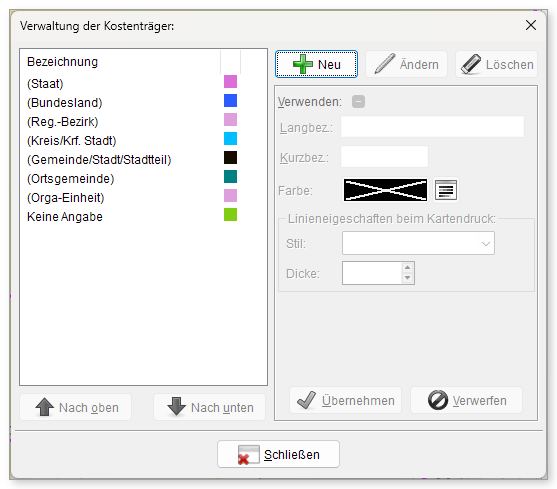Image resolution: width=557 pixels, height=489 pixels.
Task: Click the blue swatch in the (Bundesland) row
Action: (230, 100)
